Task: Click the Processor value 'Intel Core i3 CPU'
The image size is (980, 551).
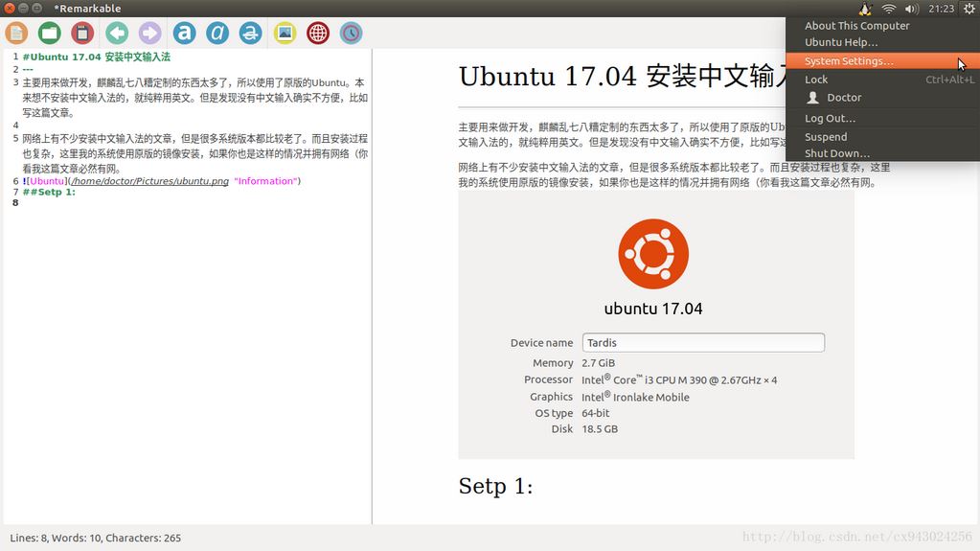Action: (679, 379)
